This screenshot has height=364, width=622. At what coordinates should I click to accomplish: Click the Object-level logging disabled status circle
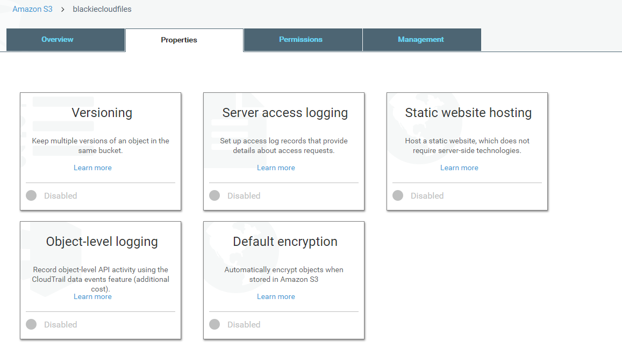(31, 325)
